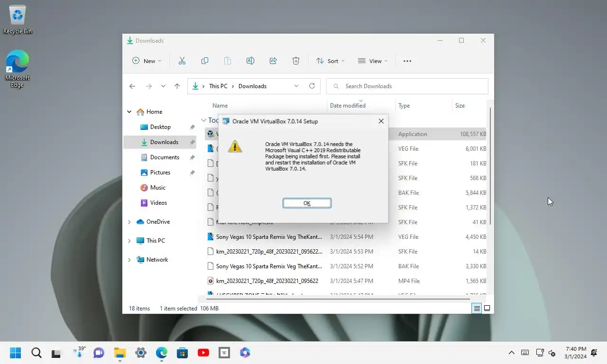Click the Copy icon in toolbar
607x364 pixels.
pos(204,61)
